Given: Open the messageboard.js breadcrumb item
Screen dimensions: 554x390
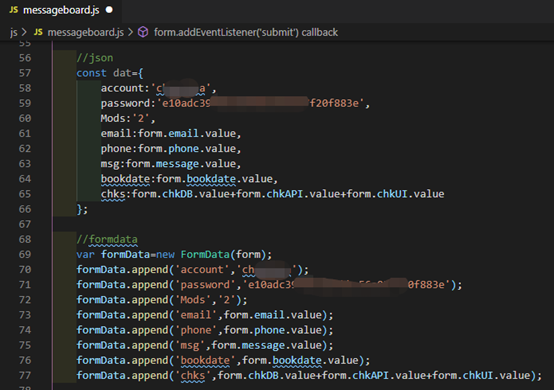Looking at the screenshot, I should point(86,32).
